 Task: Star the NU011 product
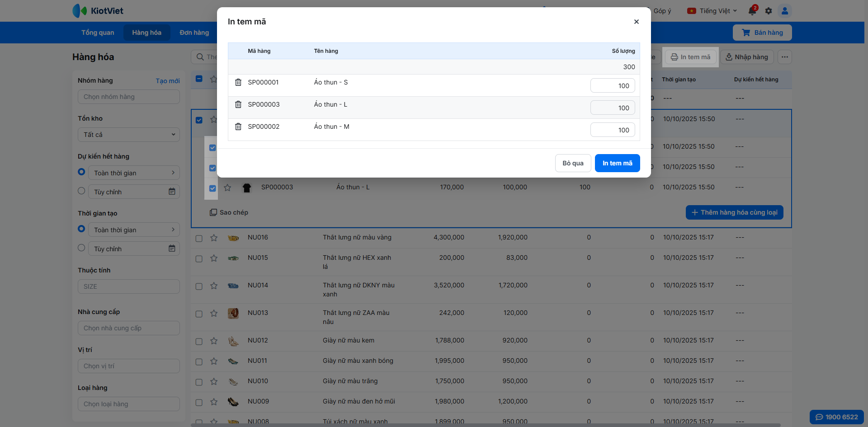[214, 361]
